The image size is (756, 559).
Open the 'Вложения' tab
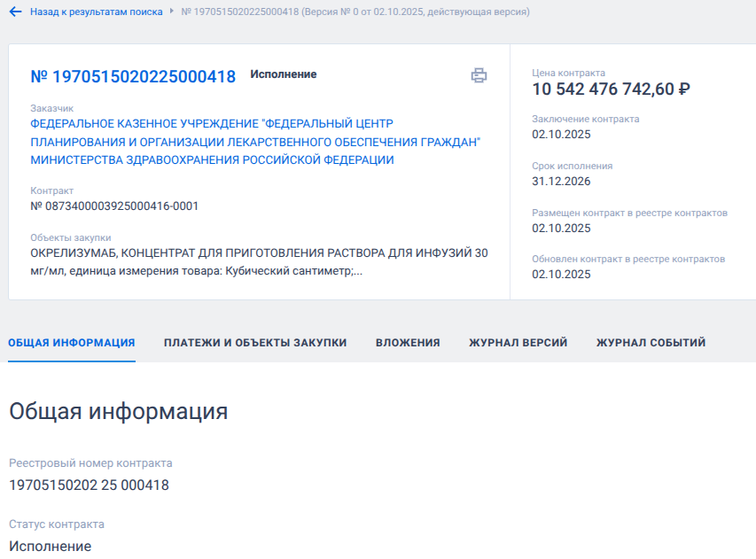tap(408, 343)
